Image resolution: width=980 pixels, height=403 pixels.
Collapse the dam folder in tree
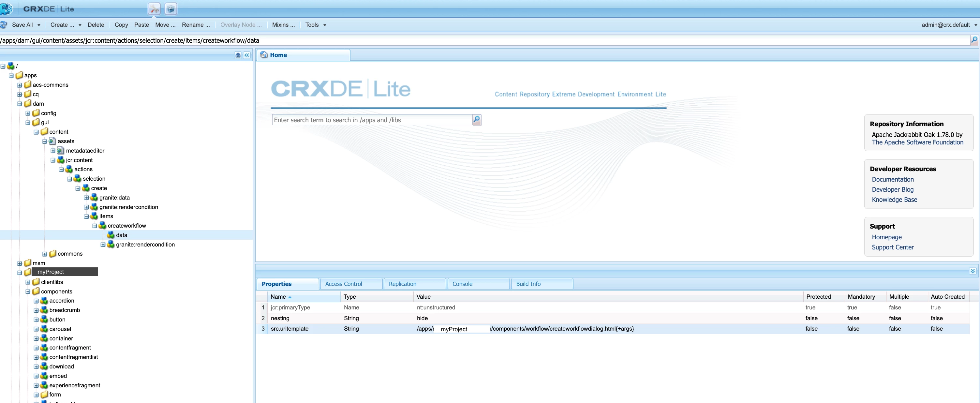(20, 104)
